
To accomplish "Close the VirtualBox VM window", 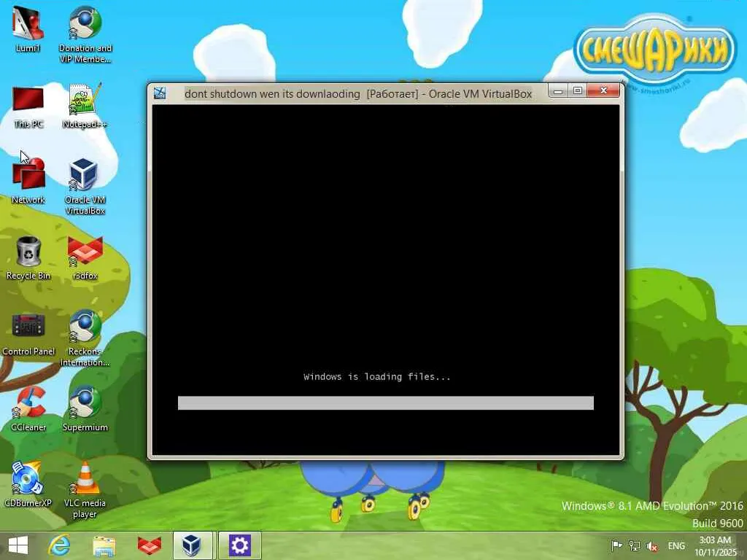I will (x=603, y=90).
